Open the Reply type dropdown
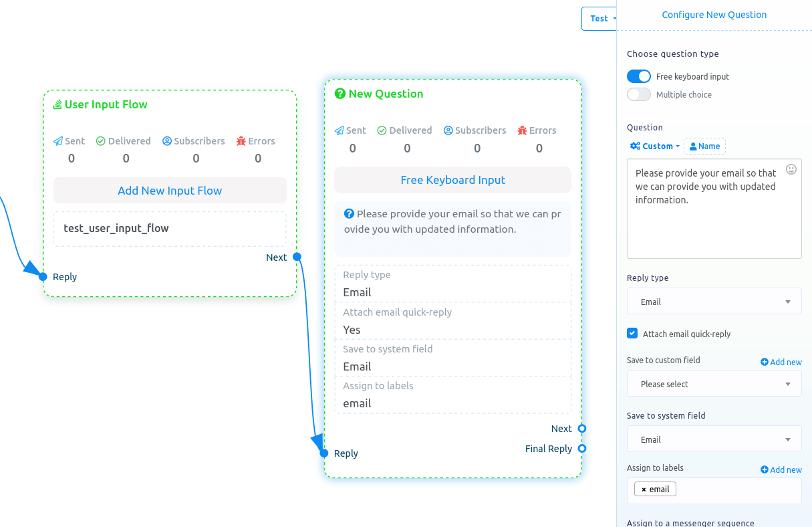The height and width of the screenshot is (527, 812). [x=714, y=302]
